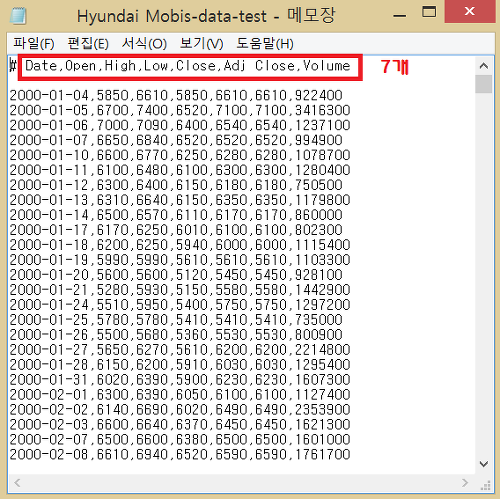This screenshot has height=499, width=500.
Task: Click the line 2000-01-28,6150,6200
Action: [180, 365]
